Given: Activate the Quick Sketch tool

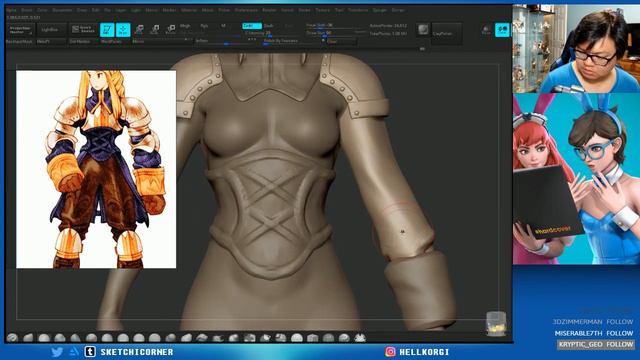Looking at the screenshot, I should [x=83, y=30].
